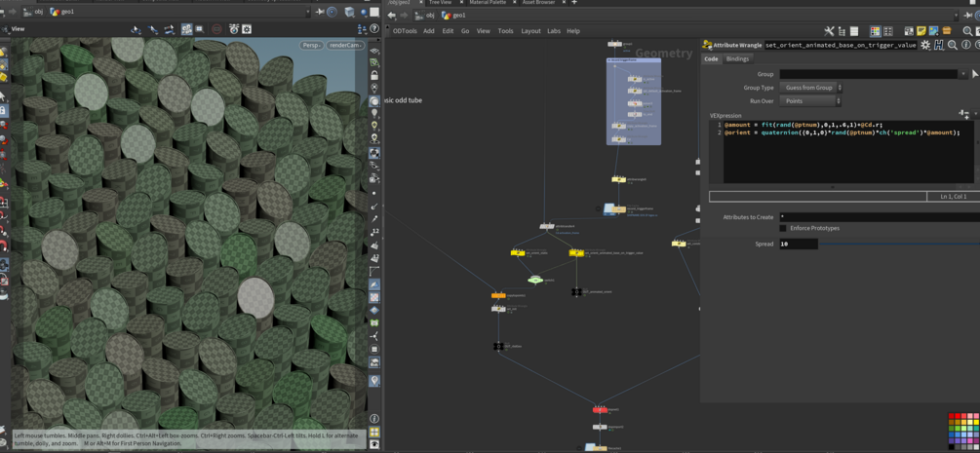Open VEXpression presets dropdown arrow
Screen dimensions: 980x453
point(975,114)
